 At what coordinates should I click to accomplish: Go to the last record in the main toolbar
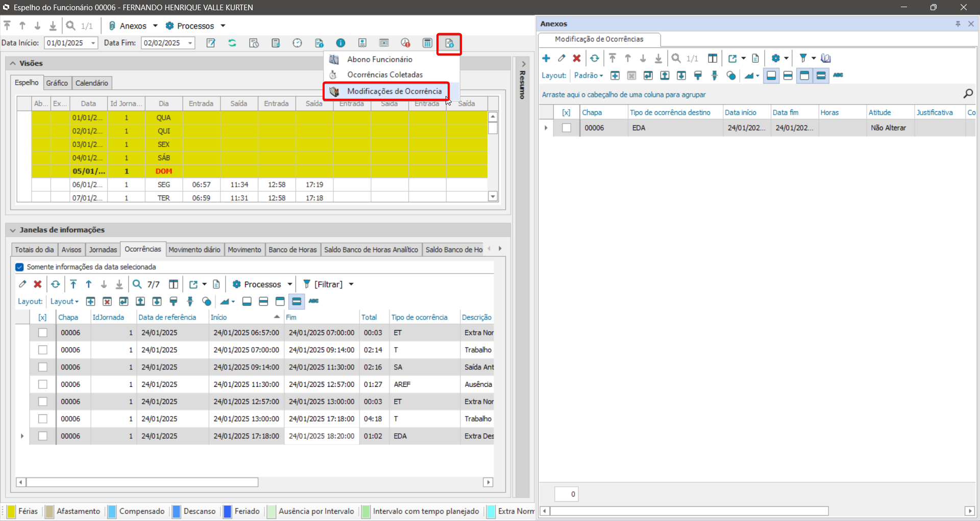click(x=53, y=26)
